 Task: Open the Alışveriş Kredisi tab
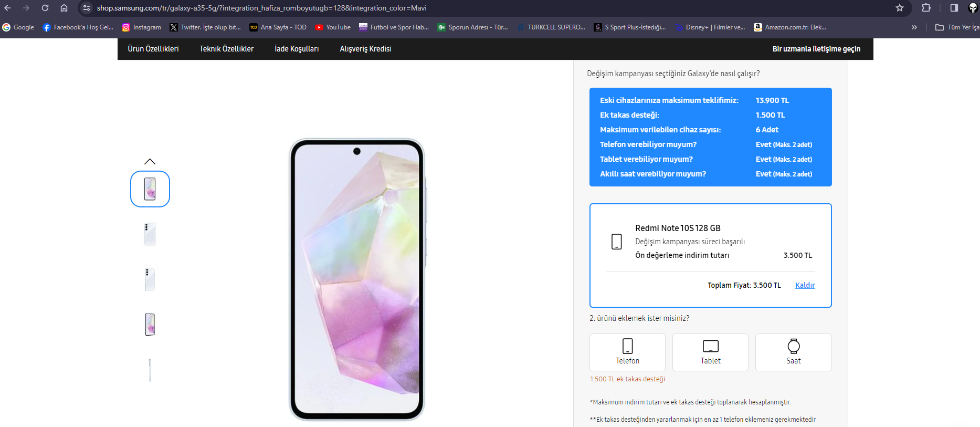click(366, 49)
